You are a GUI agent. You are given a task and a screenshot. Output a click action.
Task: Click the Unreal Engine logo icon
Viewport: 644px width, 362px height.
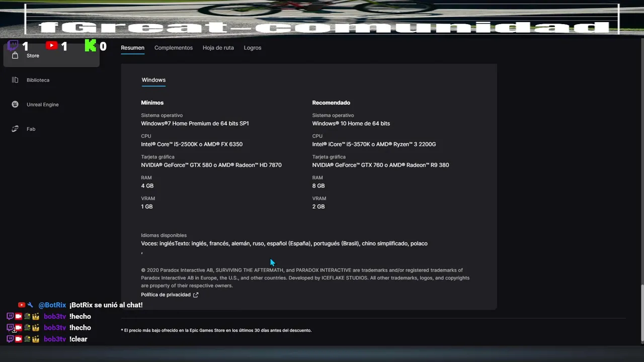coord(15,105)
